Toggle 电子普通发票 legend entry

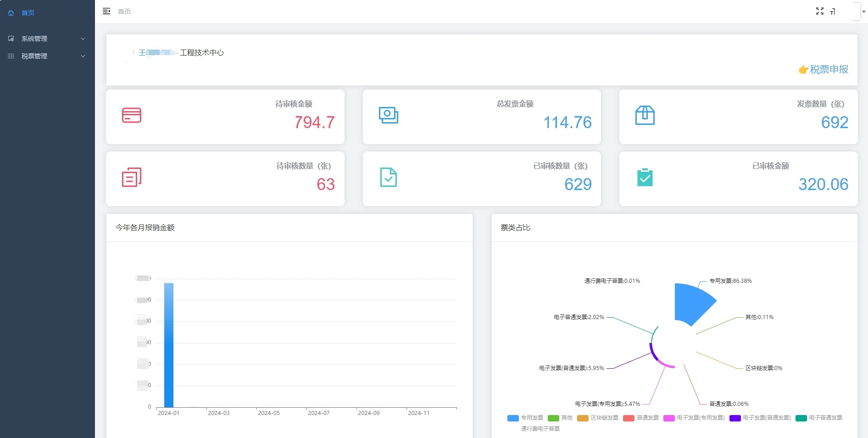819,418
